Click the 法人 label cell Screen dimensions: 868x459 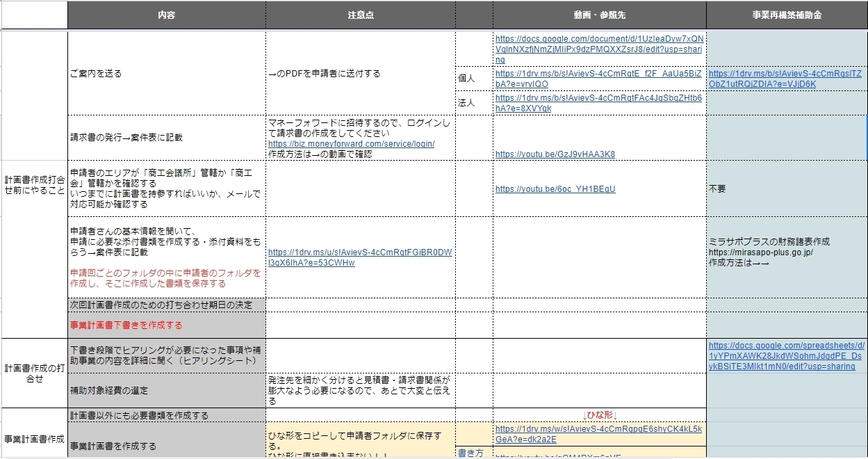(475, 103)
